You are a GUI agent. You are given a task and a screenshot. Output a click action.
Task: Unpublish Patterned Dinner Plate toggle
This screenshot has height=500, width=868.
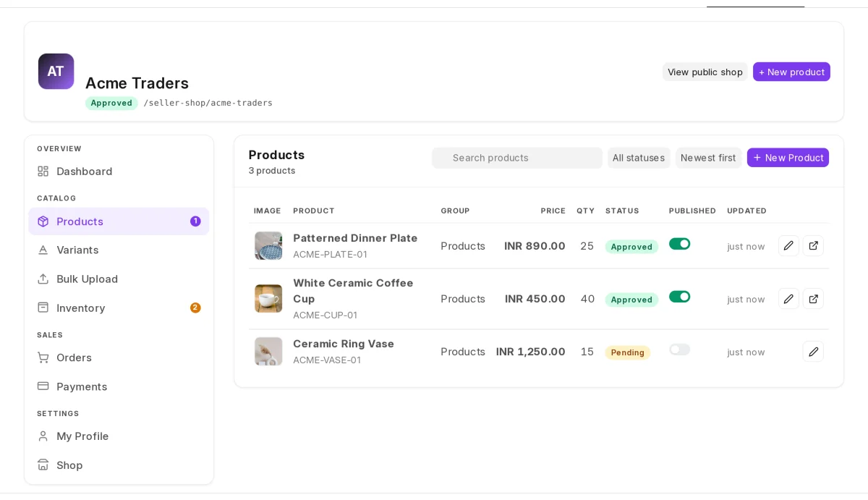point(679,244)
